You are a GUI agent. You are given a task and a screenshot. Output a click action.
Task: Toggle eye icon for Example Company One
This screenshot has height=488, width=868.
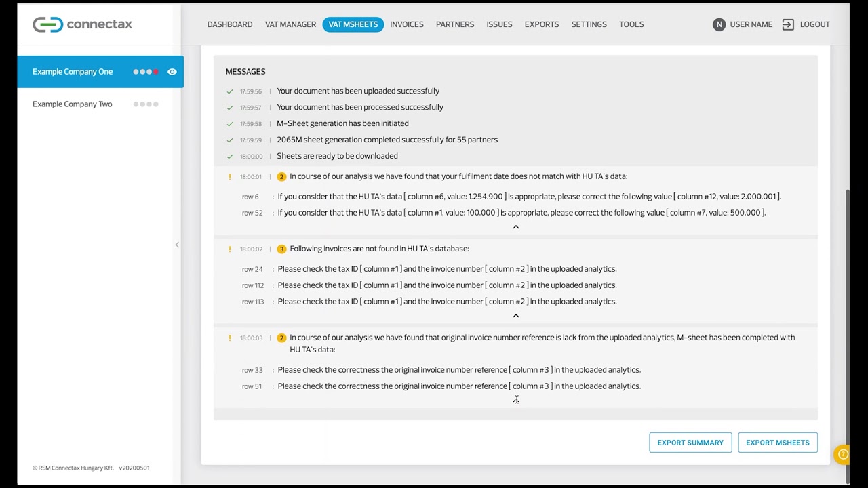[172, 72]
